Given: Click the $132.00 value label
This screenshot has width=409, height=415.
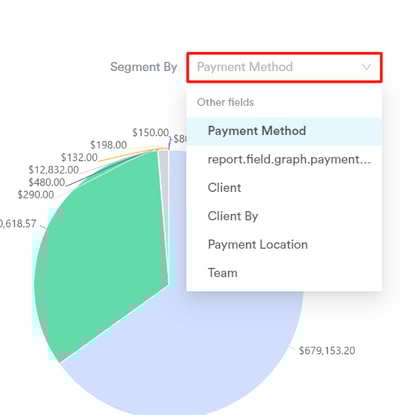Looking at the screenshot, I should point(79,157).
